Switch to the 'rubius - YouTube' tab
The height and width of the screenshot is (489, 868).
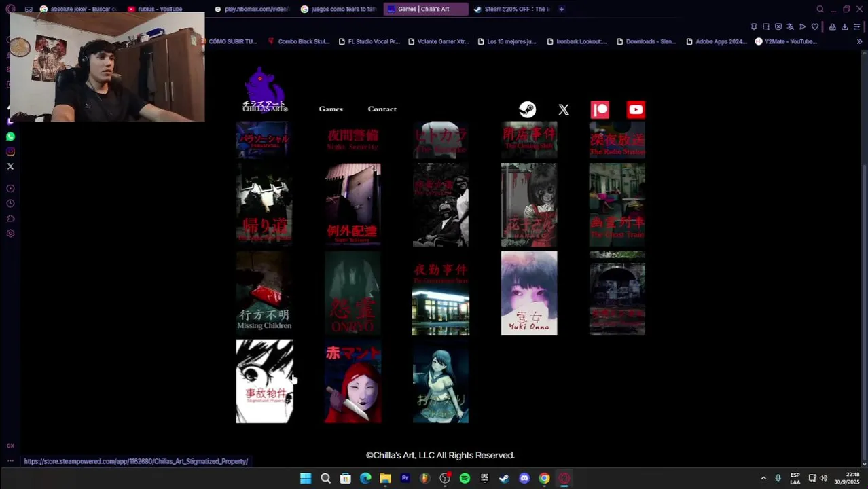(160, 9)
